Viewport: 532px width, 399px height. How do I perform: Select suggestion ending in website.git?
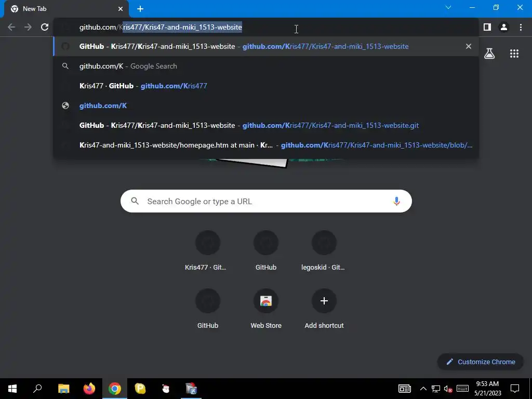(266, 125)
